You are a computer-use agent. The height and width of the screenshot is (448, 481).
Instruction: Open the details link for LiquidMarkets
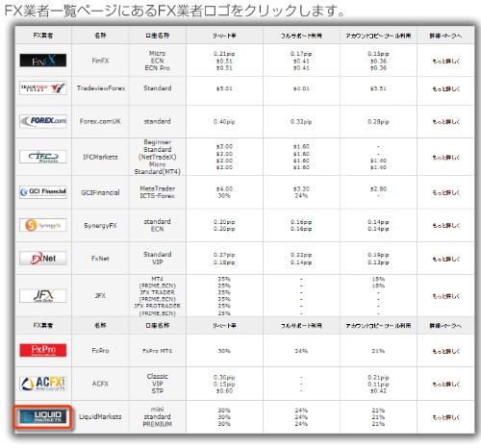(x=445, y=417)
